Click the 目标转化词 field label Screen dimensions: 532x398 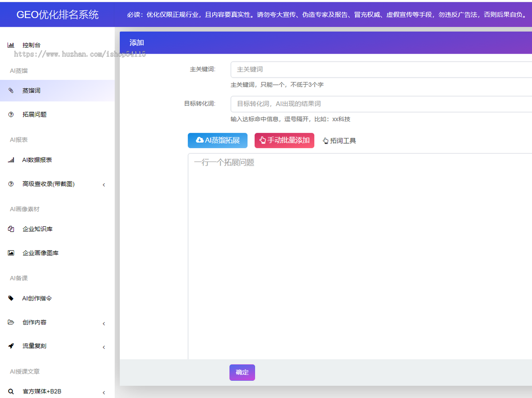(199, 104)
